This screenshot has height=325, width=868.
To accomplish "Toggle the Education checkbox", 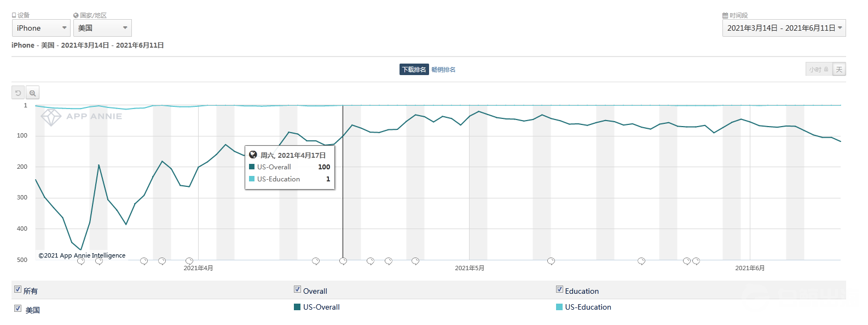I will coord(559,289).
